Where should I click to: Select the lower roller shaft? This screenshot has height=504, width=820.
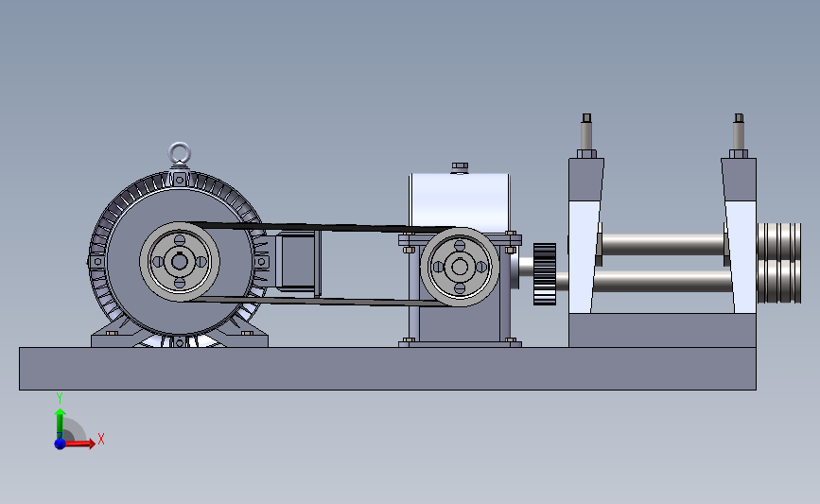(x=663, y=281)
